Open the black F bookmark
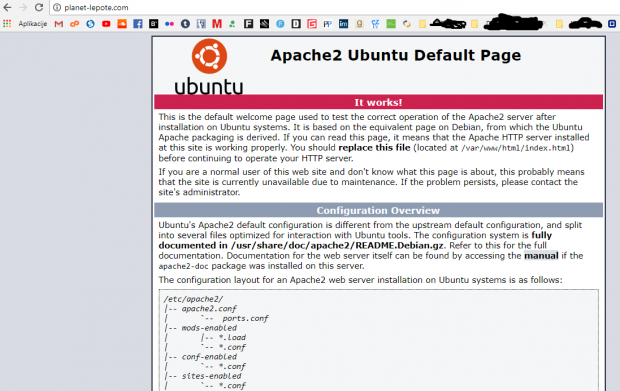 [x=248, y=24]
